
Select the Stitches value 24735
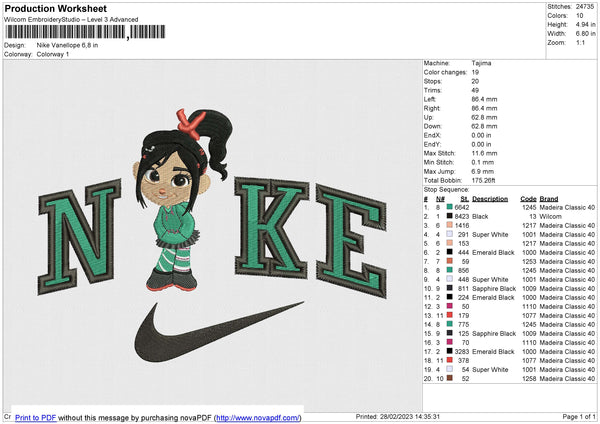point(585,7)
